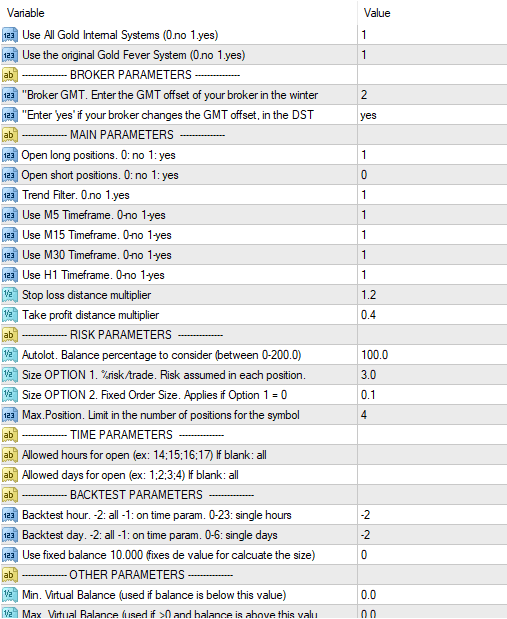This screenshot has width=507, height=619.
Task: Click the empty Allowed days for open value
Action: 432,475
